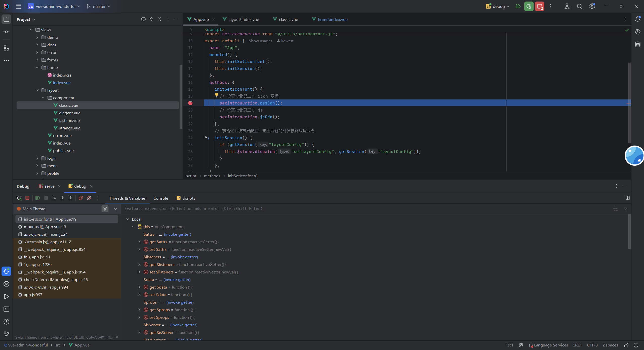Open the AI Assistant spiral icon
The image size is (644, 350).
pyautogui.click(x=638, y=32)
